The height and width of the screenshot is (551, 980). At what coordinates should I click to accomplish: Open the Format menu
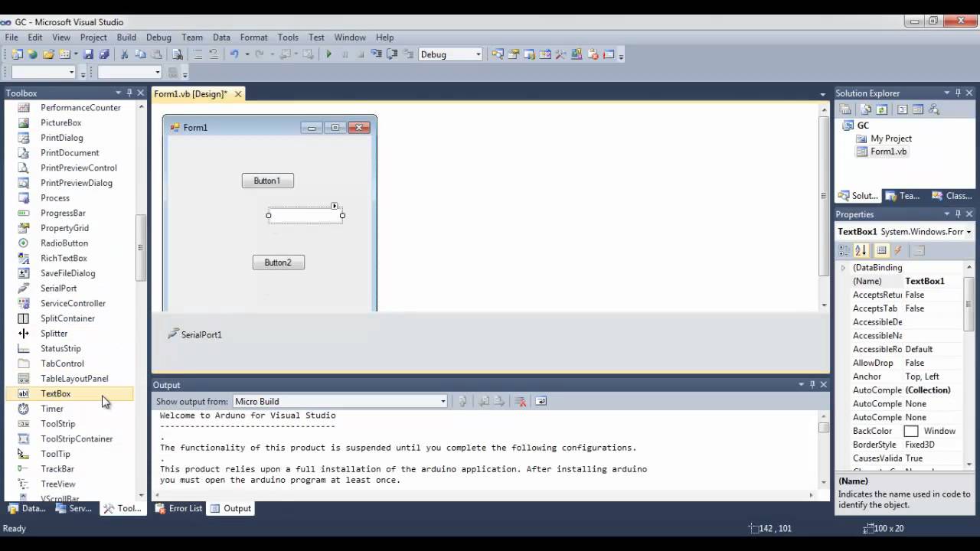click(253, 37)
